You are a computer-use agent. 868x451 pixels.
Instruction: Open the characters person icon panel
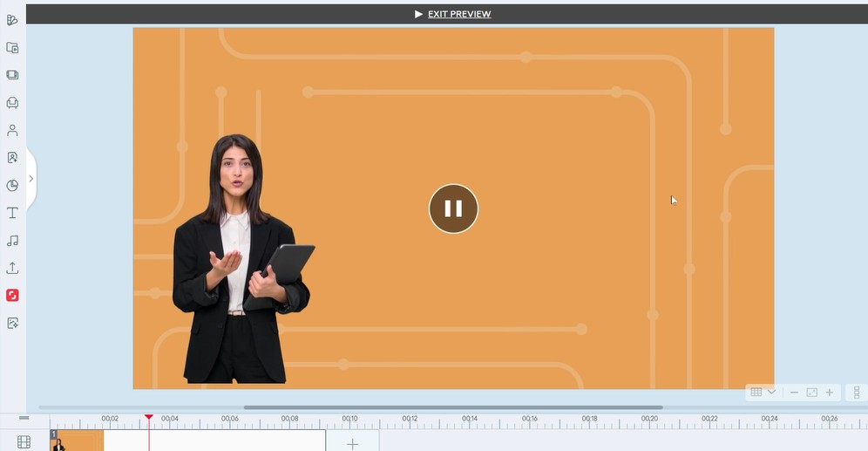[x=12, y=130]
